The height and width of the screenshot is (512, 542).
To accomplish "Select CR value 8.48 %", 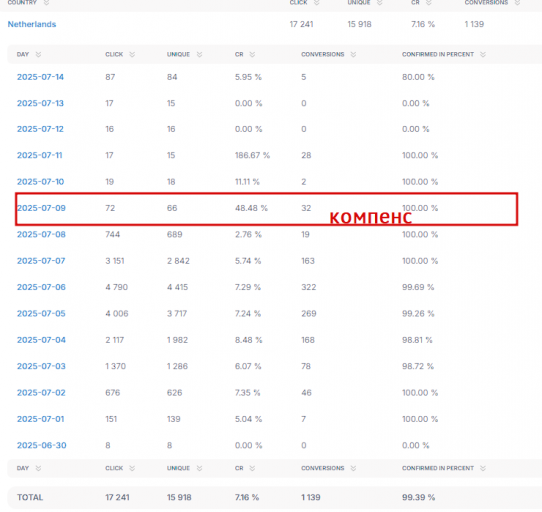I will (249, 340).
